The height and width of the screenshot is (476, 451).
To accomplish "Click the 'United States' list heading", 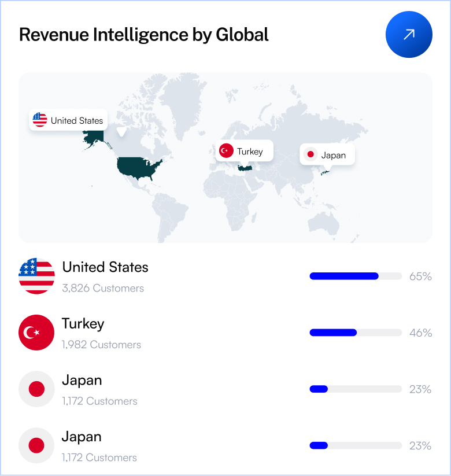I will 105,267.
